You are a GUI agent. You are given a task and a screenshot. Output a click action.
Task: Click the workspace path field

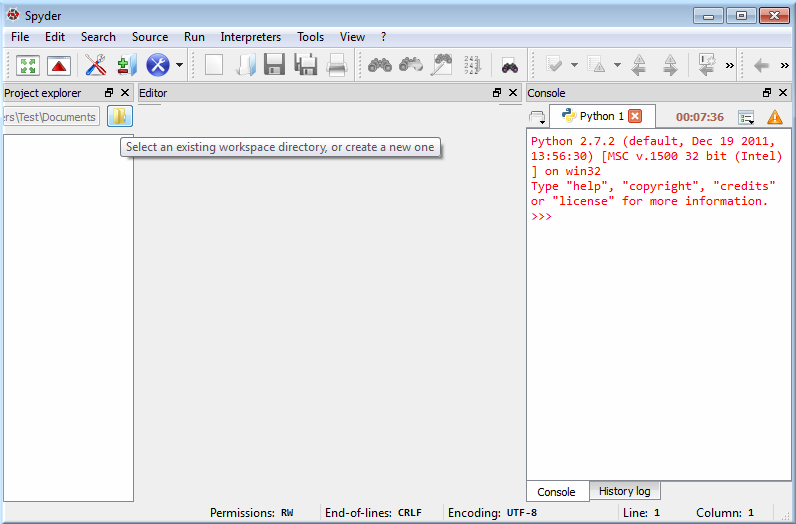coord(51,117)
